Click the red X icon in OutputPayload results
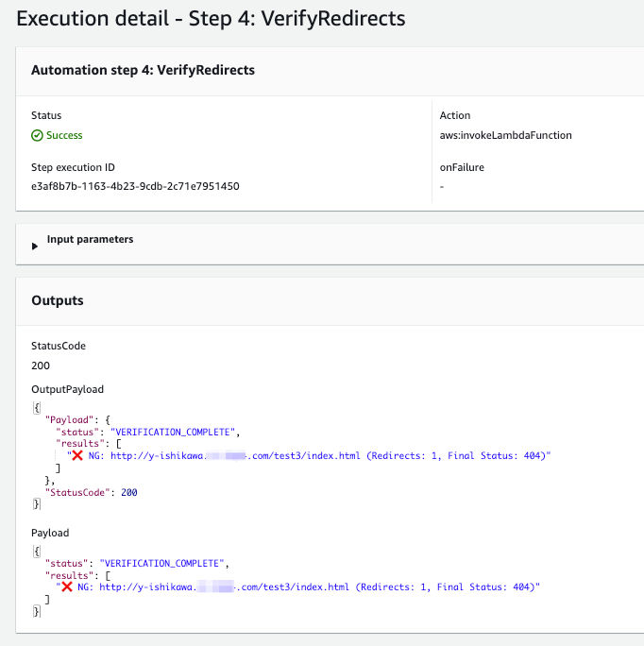 [x=77, y=455]
